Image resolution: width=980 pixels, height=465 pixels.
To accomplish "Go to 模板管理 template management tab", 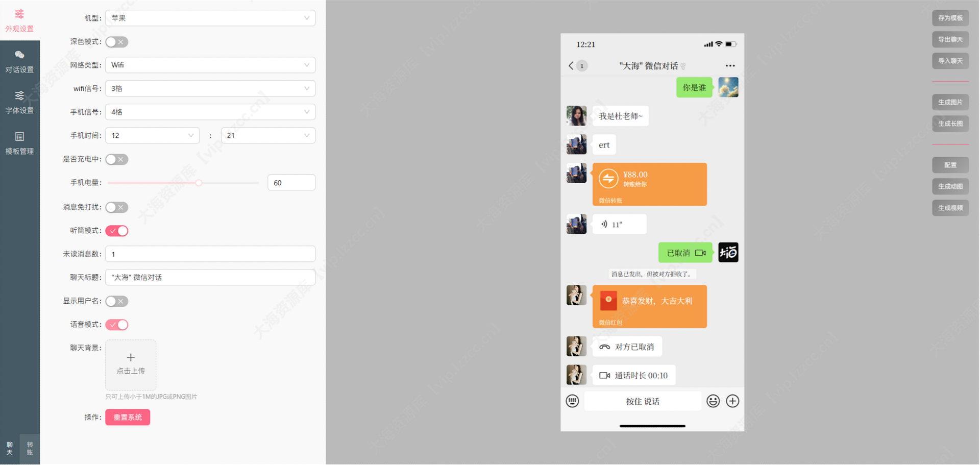I will 19,143.
